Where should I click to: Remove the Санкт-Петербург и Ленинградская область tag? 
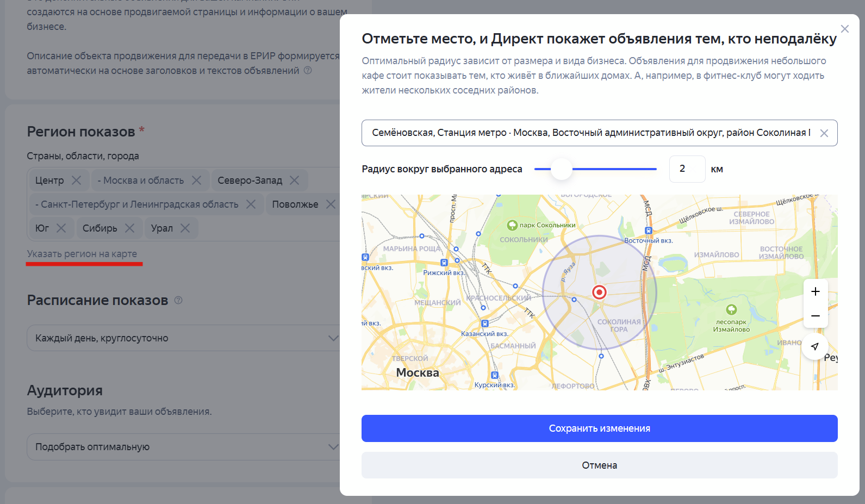coord(251,204)
